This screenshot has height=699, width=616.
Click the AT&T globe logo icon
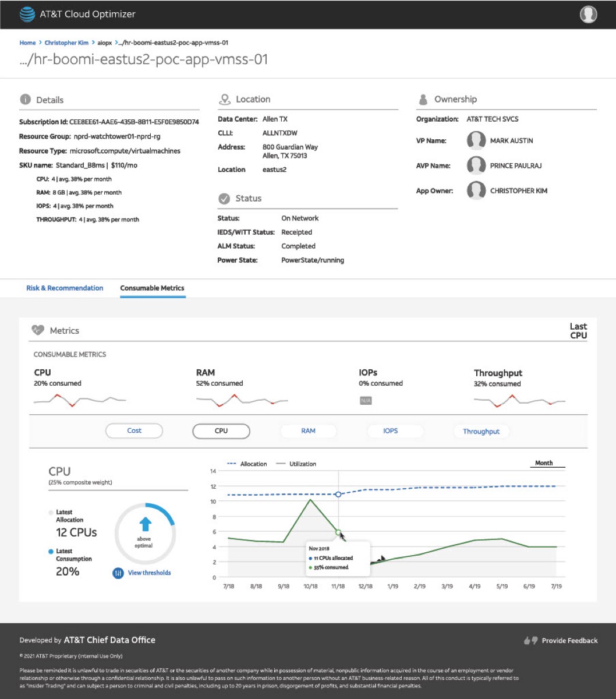[27, 15]
